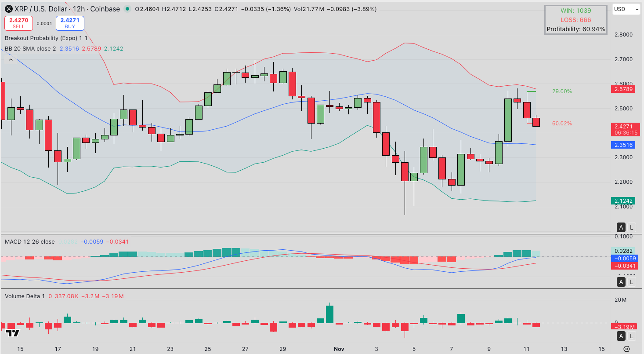Select the MACD 12 26 close legend
This screenshot has width=644, height=354.
(x=30, y=241)
